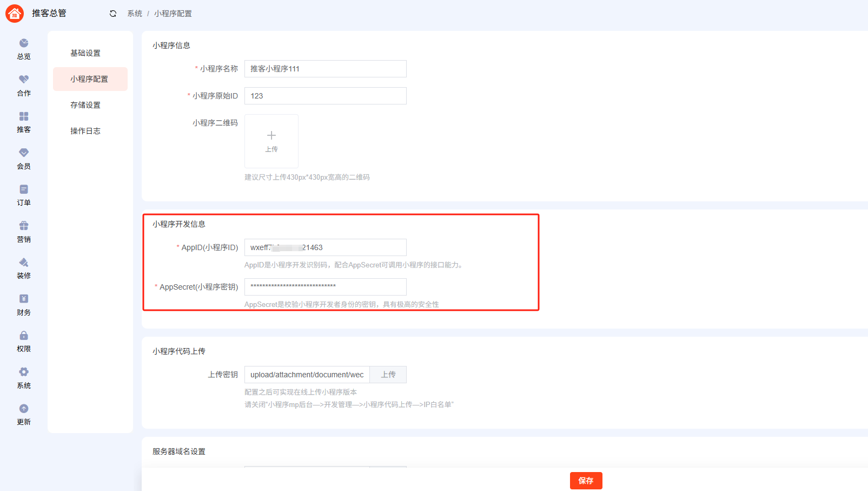Focus the 小程序名称 input field
Image resolution: width=868 pixels, height=491 pixels.
coord(325,69)
